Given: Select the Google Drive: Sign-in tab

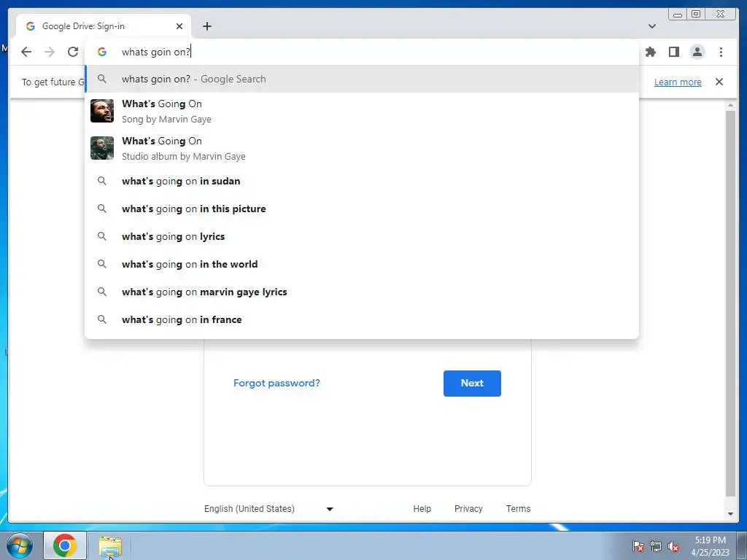Looking at the screenshot, I should tap(104, 26).
